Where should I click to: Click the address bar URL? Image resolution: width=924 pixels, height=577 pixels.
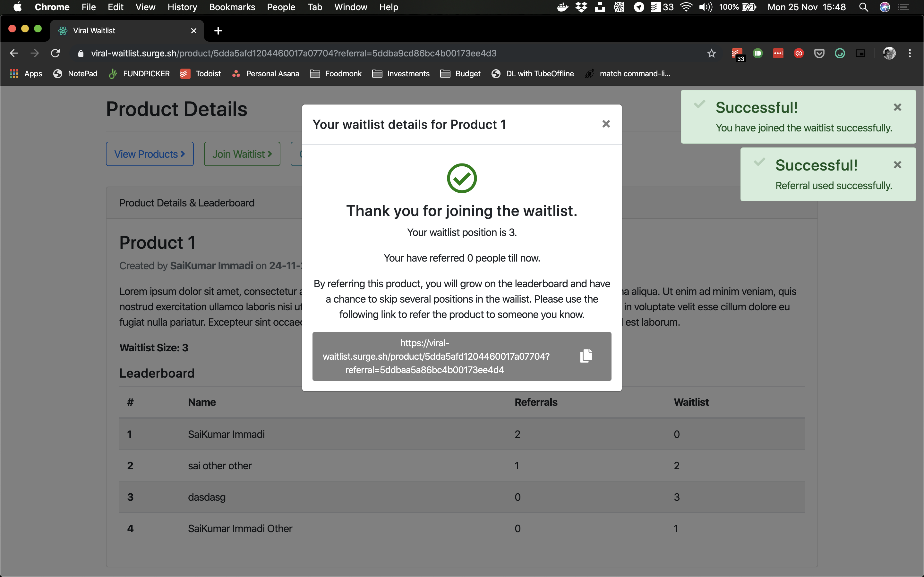(294, 54)
